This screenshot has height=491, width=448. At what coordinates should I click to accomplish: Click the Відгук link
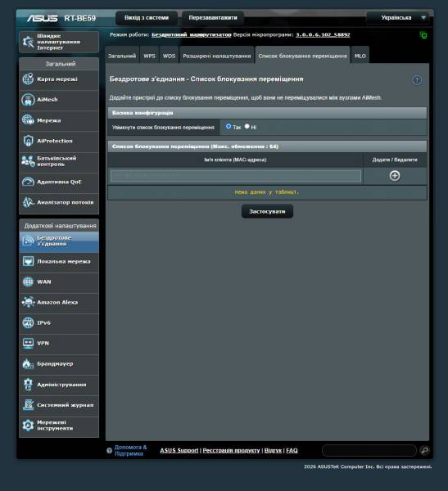point(273,450)
